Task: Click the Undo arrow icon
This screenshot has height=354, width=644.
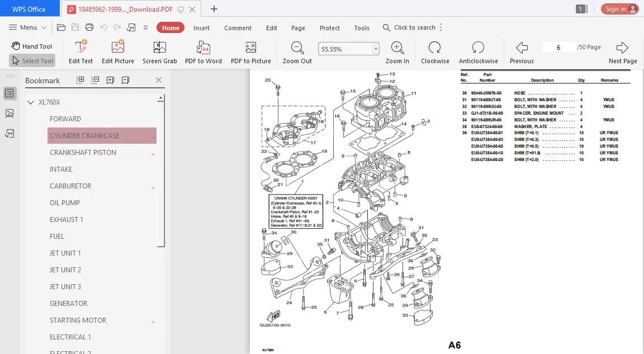Action: pyautogui.click(x=103, y=27)
